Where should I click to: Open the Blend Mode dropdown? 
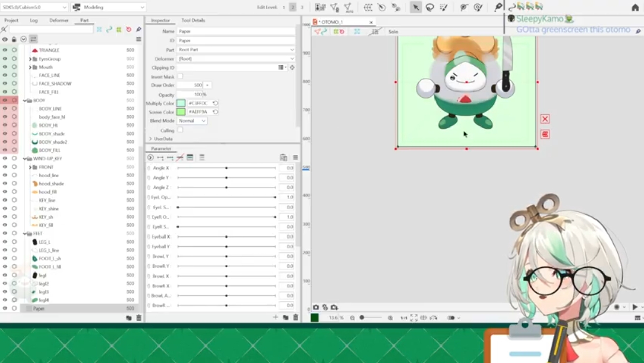(x=192, y=121)
